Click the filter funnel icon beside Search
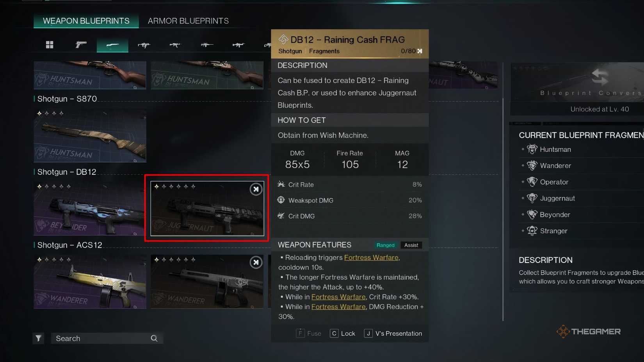The width and height of the screenshot is (644, 362). point(38,338)
